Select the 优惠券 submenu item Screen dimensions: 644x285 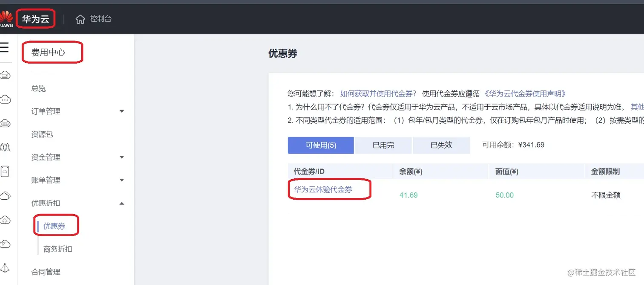click(x=54, y=226)
